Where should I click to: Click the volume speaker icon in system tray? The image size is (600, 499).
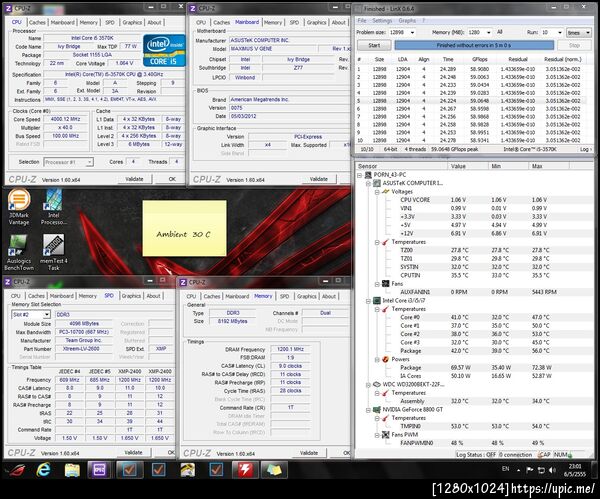[552, 470]
